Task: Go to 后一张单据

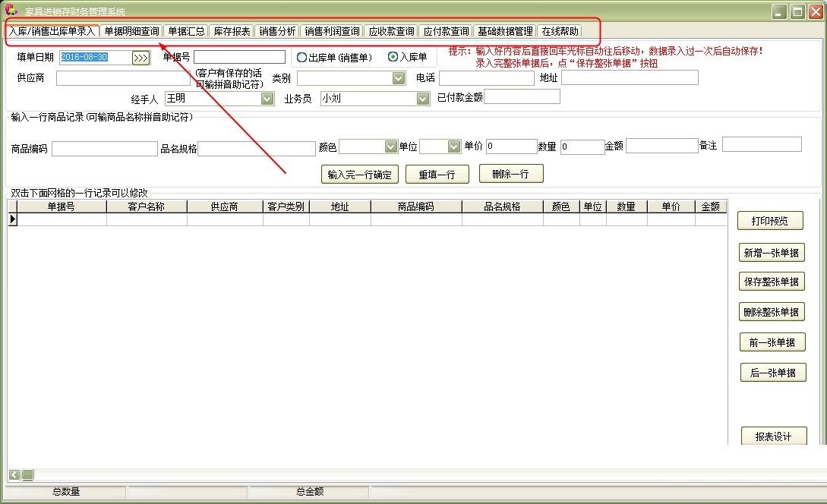Action: click(773, 372)
